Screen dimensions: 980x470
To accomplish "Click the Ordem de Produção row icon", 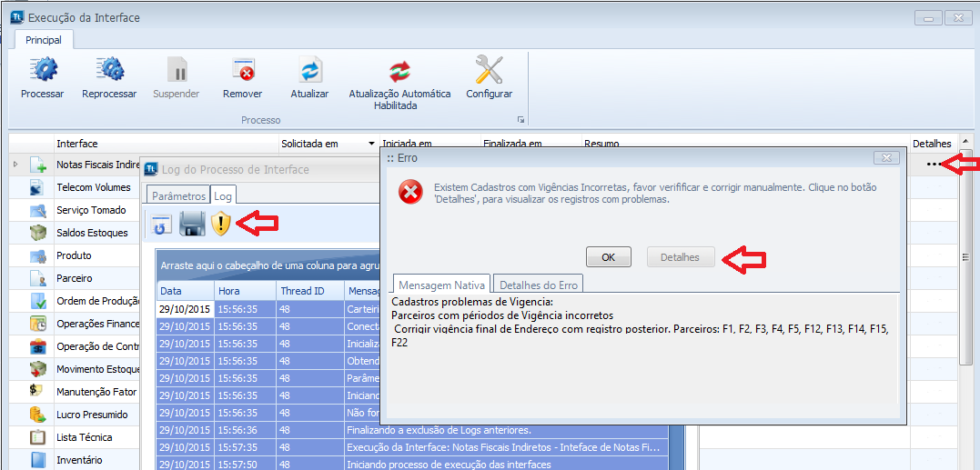I will 38,302.
